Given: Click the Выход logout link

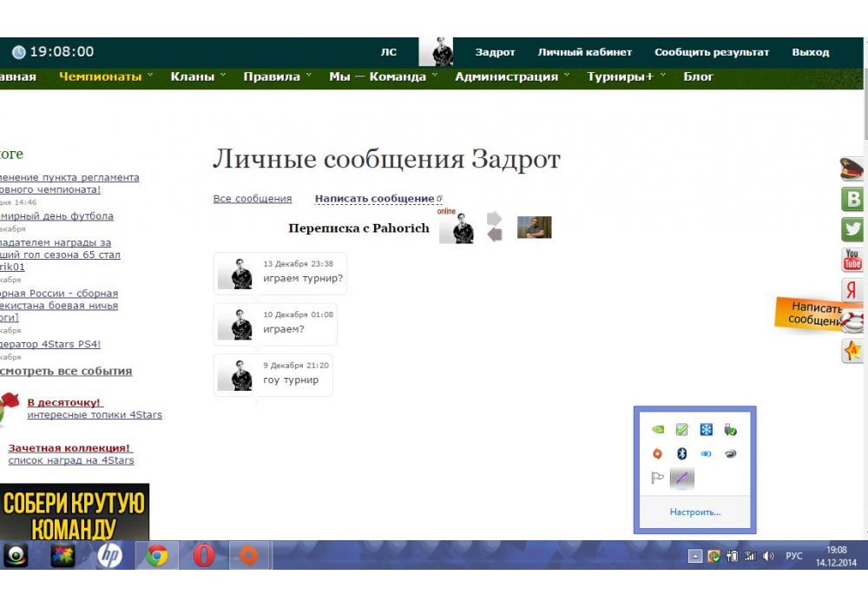Looking at the screenshot, I should 810,52.
